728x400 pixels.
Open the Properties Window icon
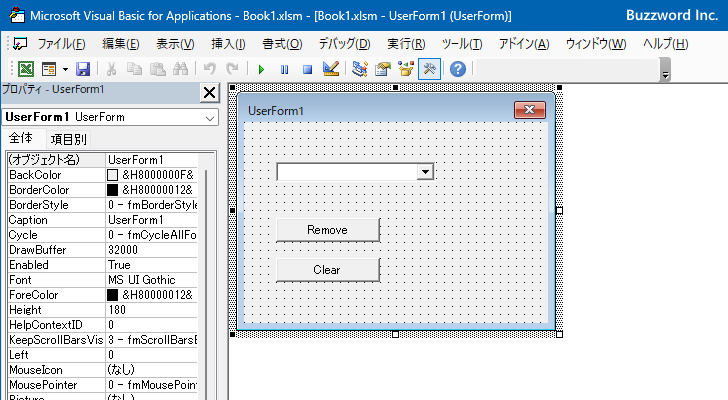(383, 69)
